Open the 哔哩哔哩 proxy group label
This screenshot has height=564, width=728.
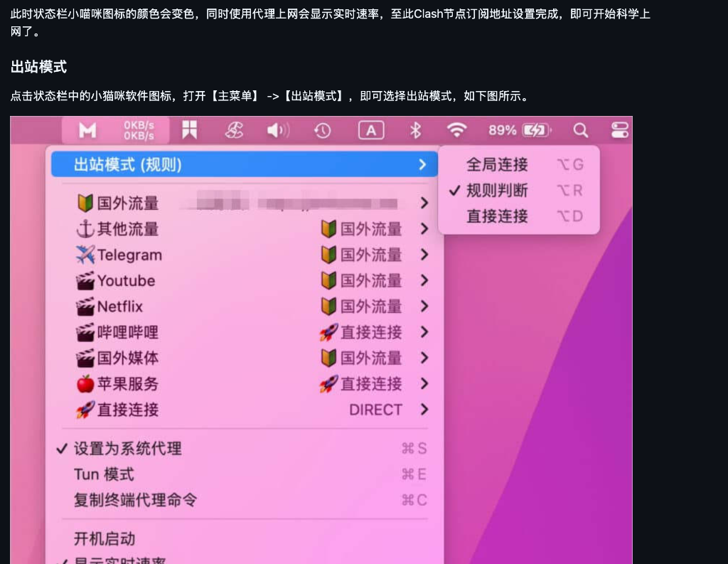pos(128,333)
